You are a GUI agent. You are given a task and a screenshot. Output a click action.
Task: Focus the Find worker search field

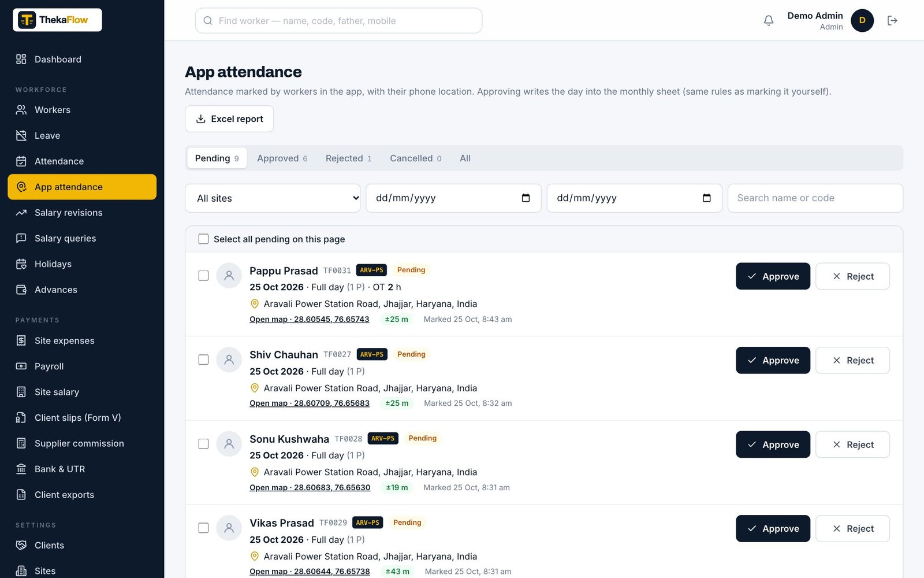338,21
